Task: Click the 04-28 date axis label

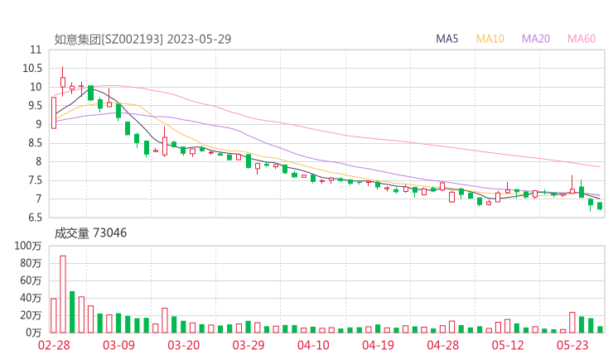Action: (443, 345)
